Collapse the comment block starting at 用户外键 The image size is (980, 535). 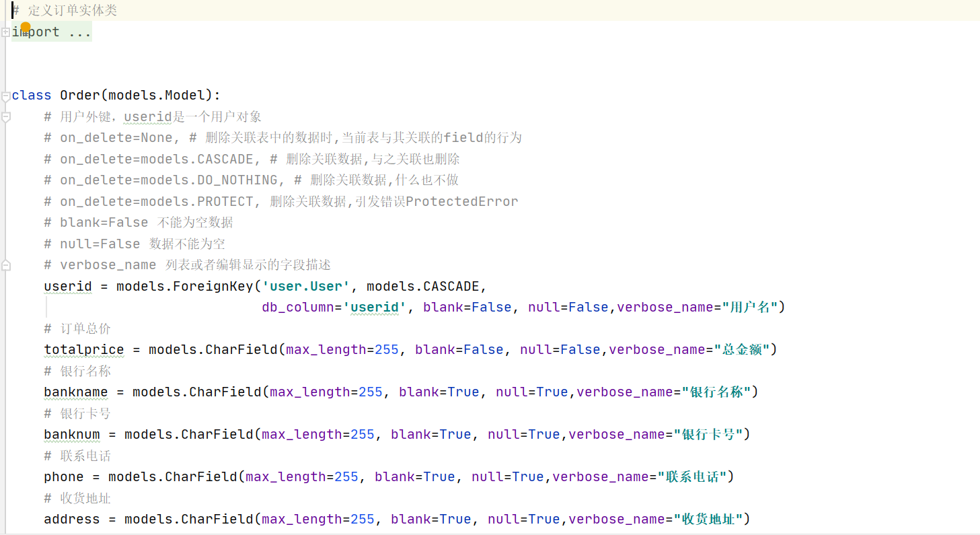tap(5, 117)
